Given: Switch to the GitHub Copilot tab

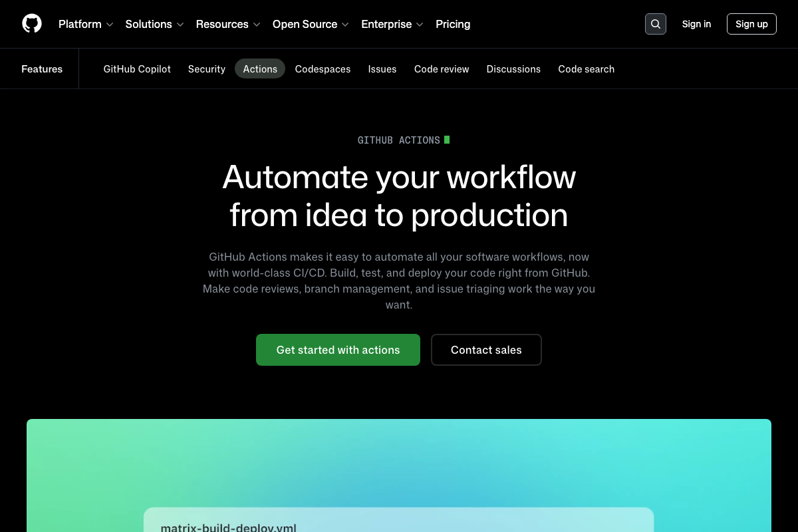Looking at the screenshot, I should [137, 68].
